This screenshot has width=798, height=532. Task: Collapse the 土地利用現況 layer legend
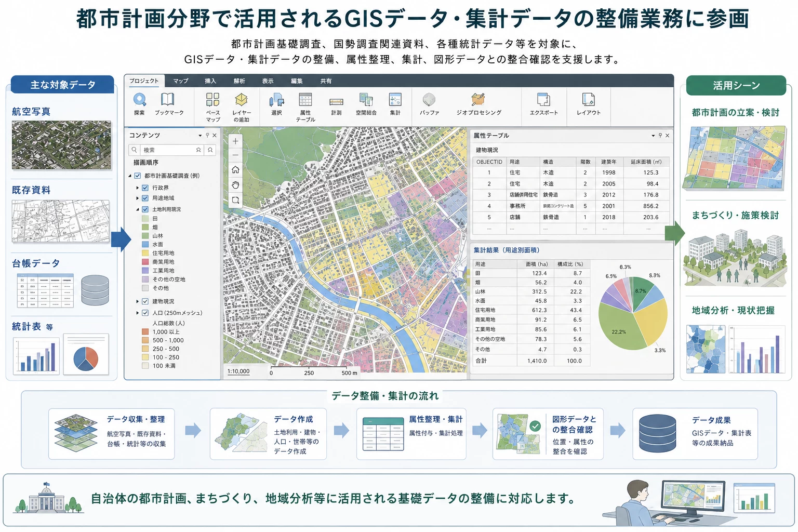138,209
